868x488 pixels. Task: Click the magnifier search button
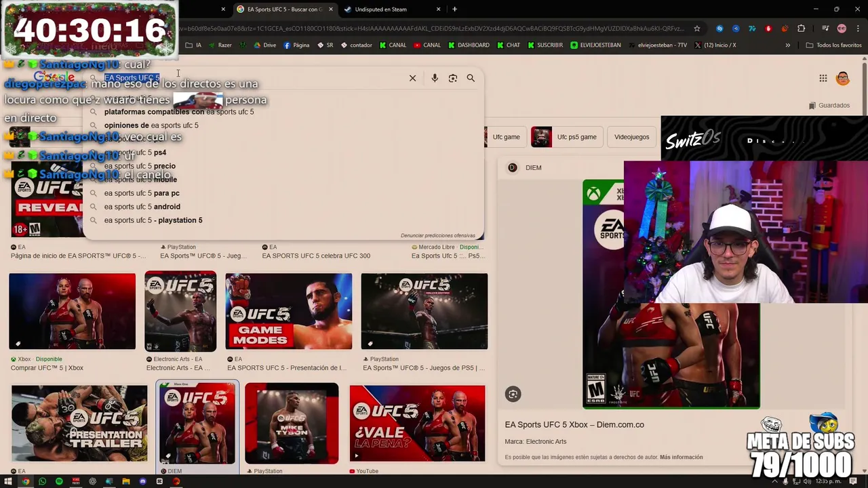pyautogui.click(x=471, y=78)
